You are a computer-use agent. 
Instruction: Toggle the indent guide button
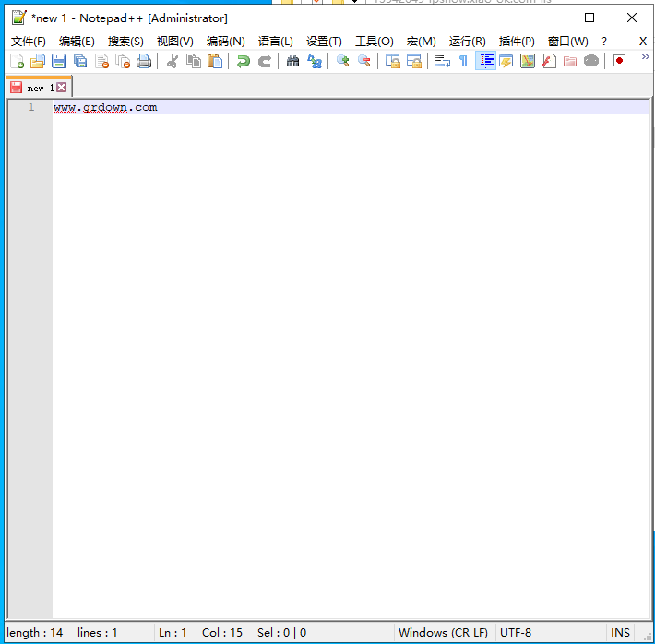point(485,61)
